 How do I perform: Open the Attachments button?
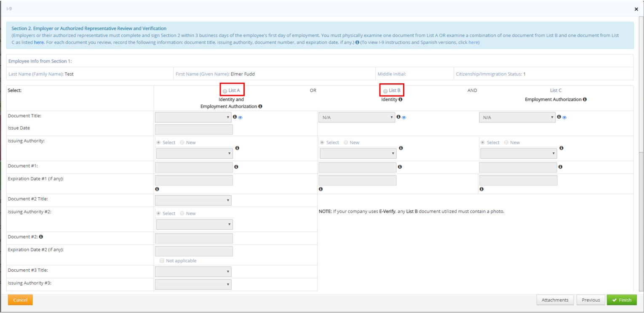pos(555,300)
